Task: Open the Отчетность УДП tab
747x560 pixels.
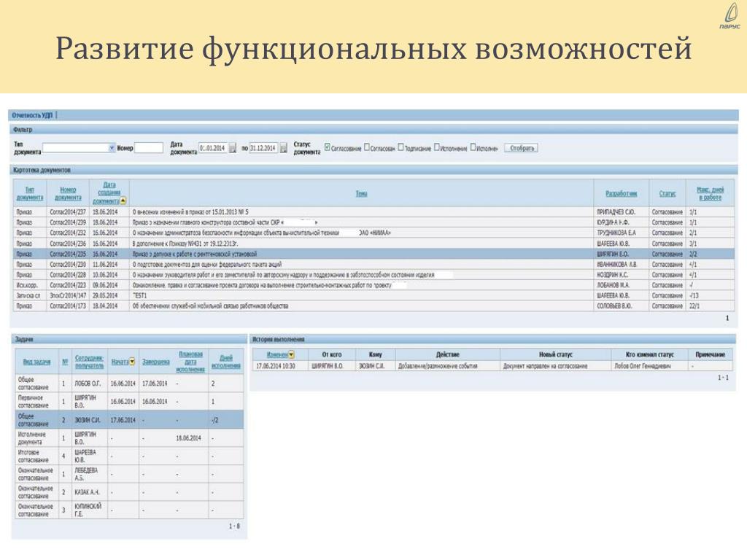Action: pyautogui.click(x=32, y=115)
